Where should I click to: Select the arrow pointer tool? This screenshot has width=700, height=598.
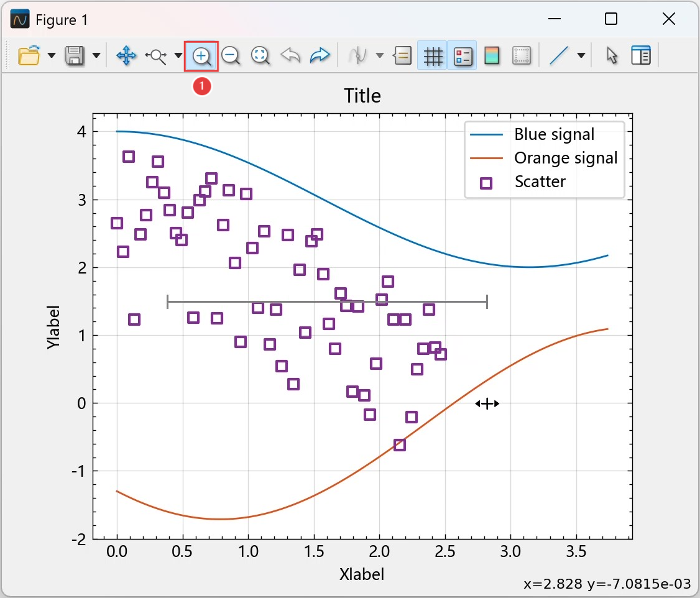(612, 56)
